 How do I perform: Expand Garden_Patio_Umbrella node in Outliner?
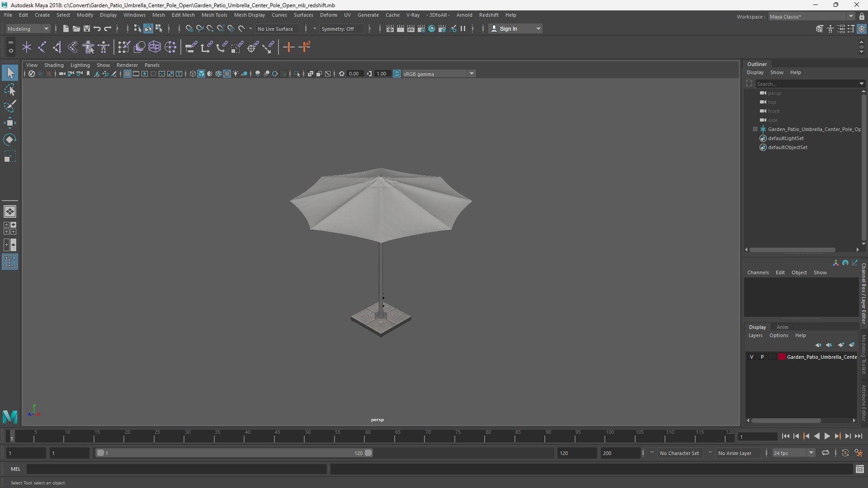click(755, 129)
